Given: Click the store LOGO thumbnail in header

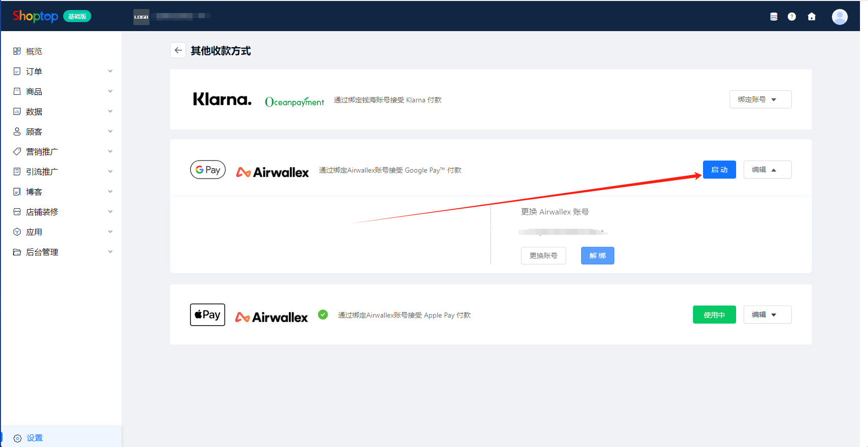Looking at the screenshot, I should (141, 17).
